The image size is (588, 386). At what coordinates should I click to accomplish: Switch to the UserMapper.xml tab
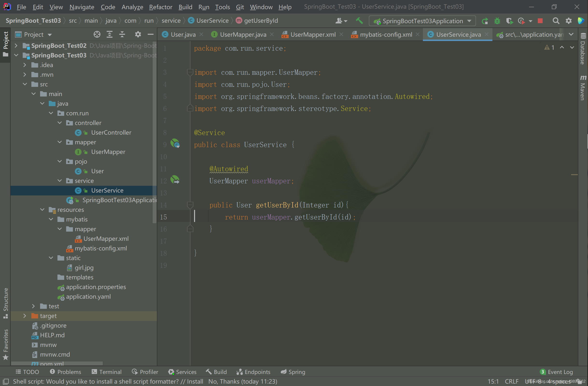pyautogui.click(x=313, y=34)
